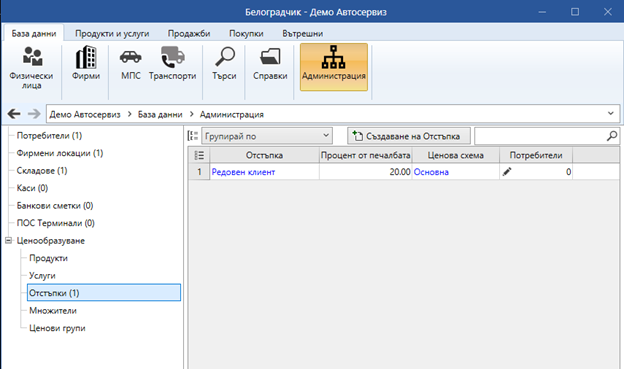Sort by Отстъпка column header

264,155
